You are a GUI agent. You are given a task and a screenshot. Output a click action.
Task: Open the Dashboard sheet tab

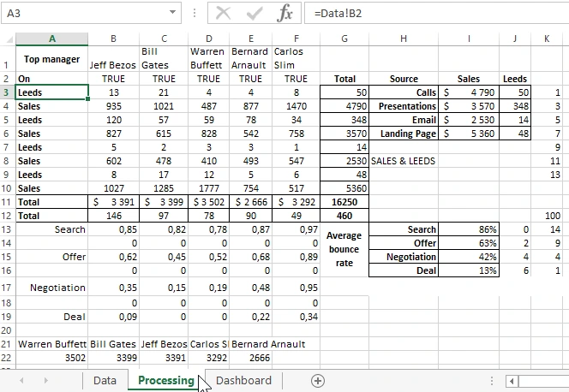point(243,381)
